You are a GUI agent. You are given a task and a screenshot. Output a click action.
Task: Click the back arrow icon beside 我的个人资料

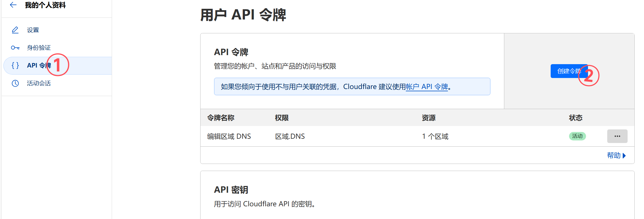point(13,5)
